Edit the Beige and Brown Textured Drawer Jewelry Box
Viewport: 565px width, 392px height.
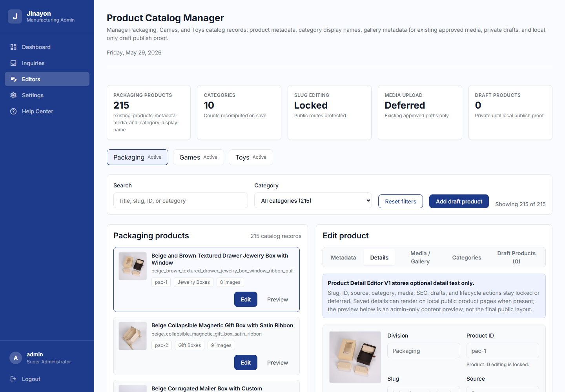(x=246, y=299)
